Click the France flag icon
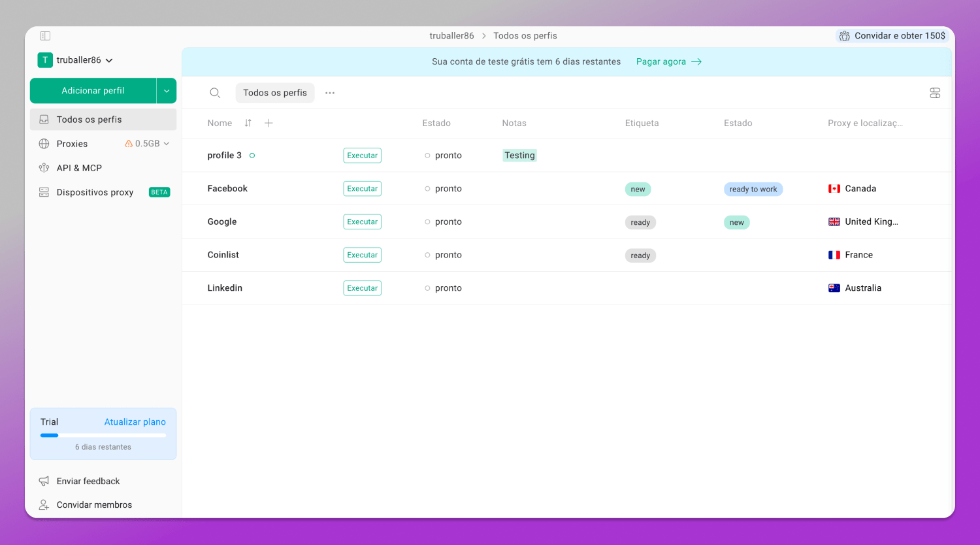Viewport: 980px width, 545px height. tap(834, 255)
